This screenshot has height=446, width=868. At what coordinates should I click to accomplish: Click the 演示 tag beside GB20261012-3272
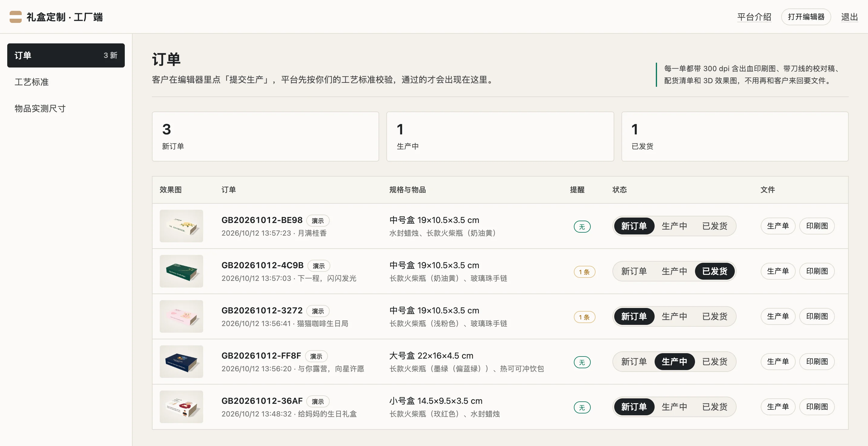(318, 311)
